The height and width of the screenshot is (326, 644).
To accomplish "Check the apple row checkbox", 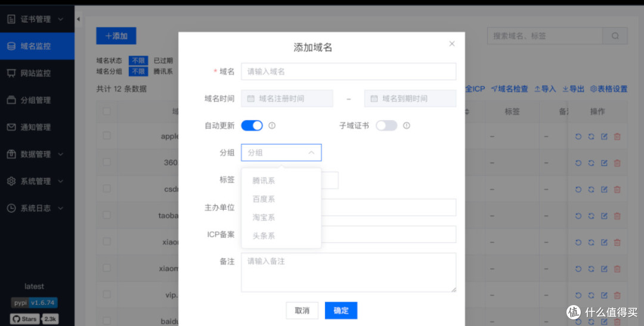I will pyautogui.click(x=107, y=136).
